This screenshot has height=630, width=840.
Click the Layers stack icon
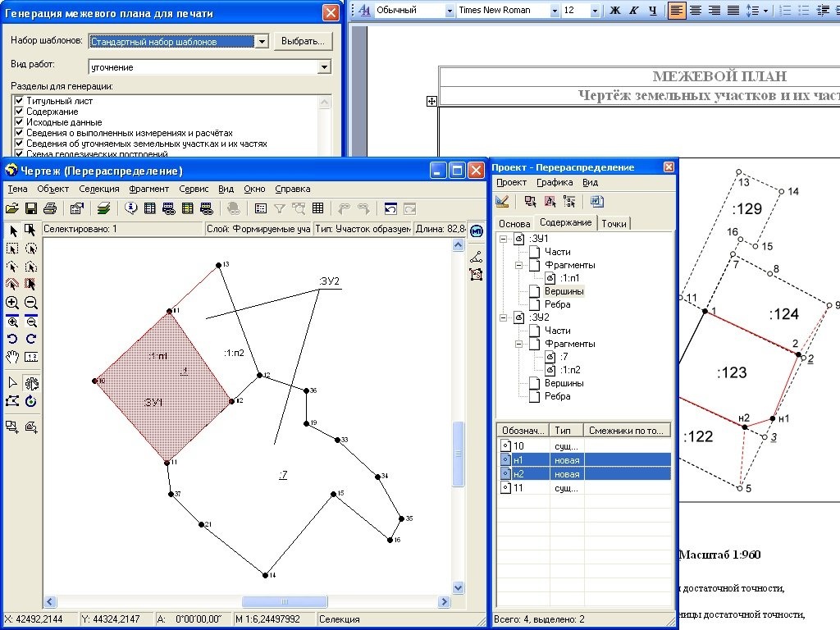pos(104,208)
